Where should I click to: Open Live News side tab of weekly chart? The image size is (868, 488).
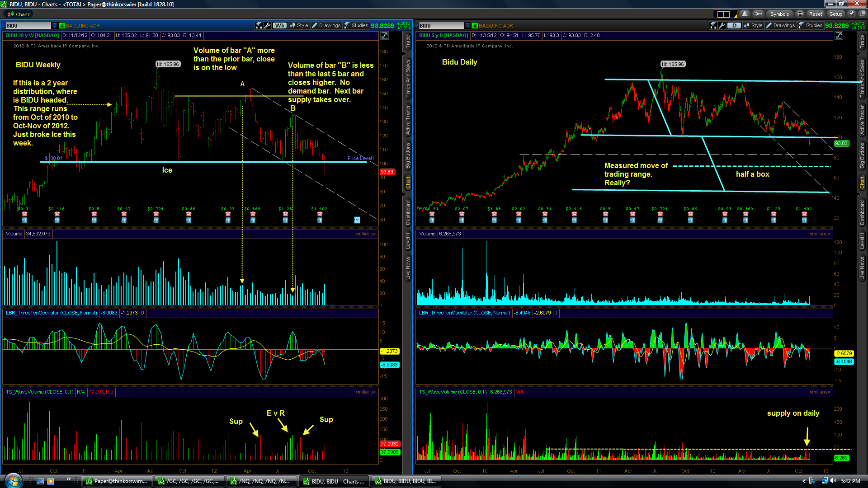[x=408, y=268]
